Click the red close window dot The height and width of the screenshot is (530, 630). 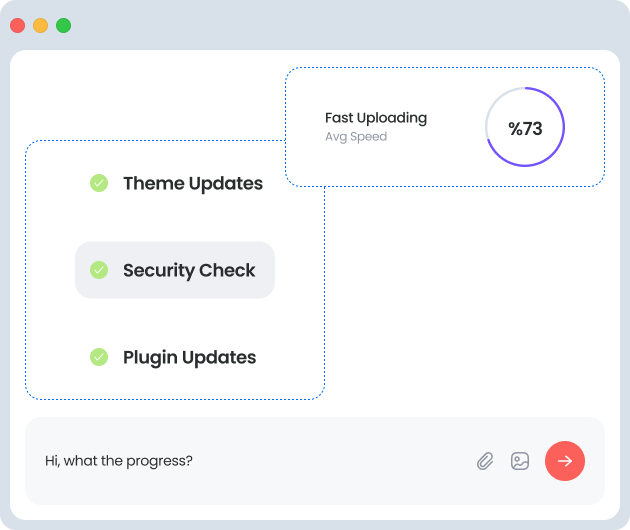tap(18, 25)
